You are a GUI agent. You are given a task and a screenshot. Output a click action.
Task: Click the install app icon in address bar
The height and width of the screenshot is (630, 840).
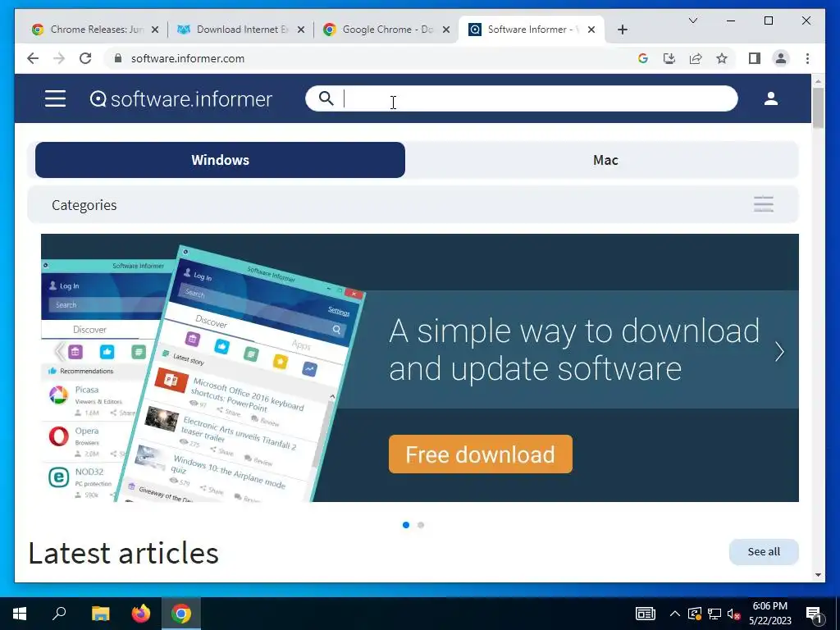pos(669,58)
